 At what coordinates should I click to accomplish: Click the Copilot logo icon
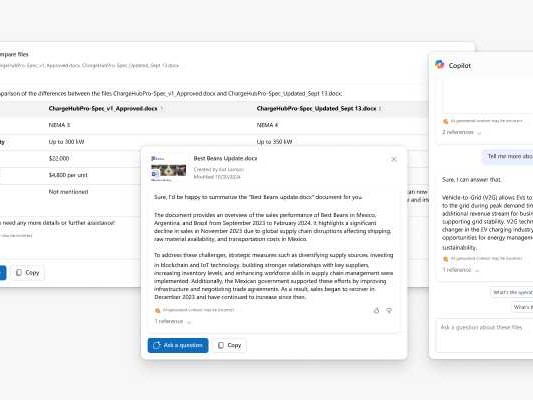coord(440,65)
